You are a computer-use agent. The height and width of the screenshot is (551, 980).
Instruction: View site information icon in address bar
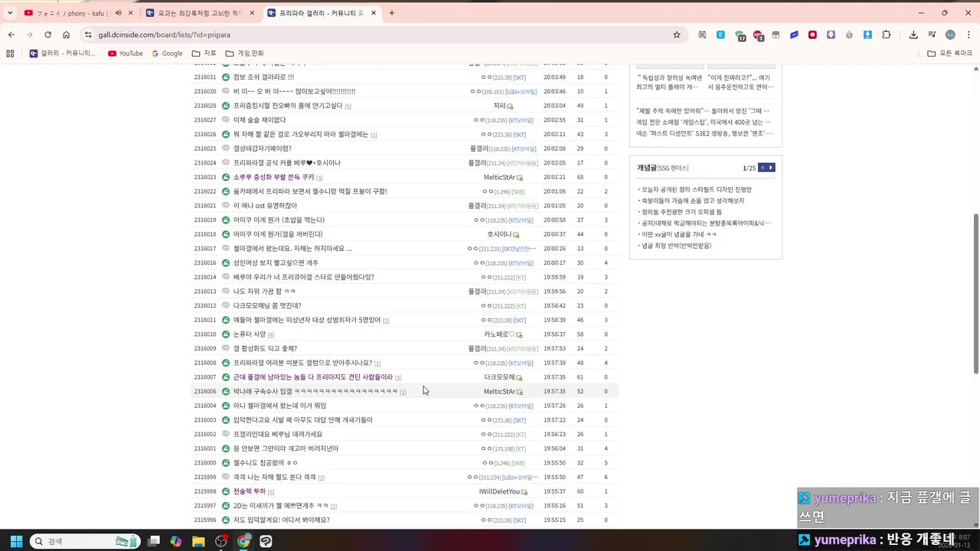[88, 34]
